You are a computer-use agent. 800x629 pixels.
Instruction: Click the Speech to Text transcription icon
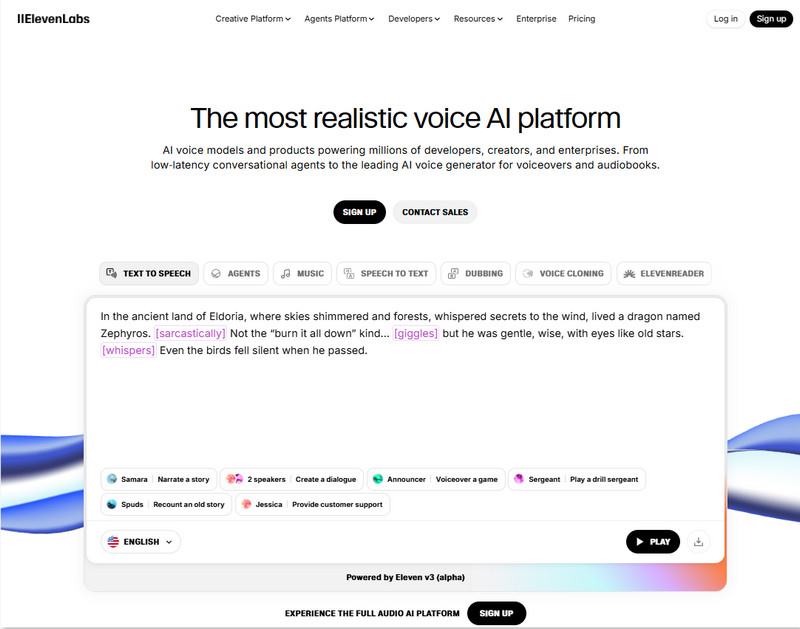pyautogui.click(x=347, y=272)
